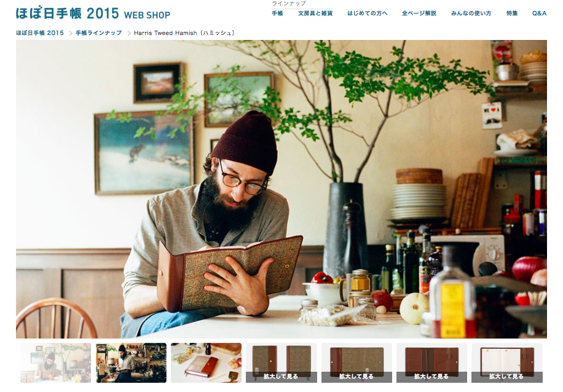Click ほぼ日手帳 2015 breadcrumb link
The image size is (563, 392).
40,33
